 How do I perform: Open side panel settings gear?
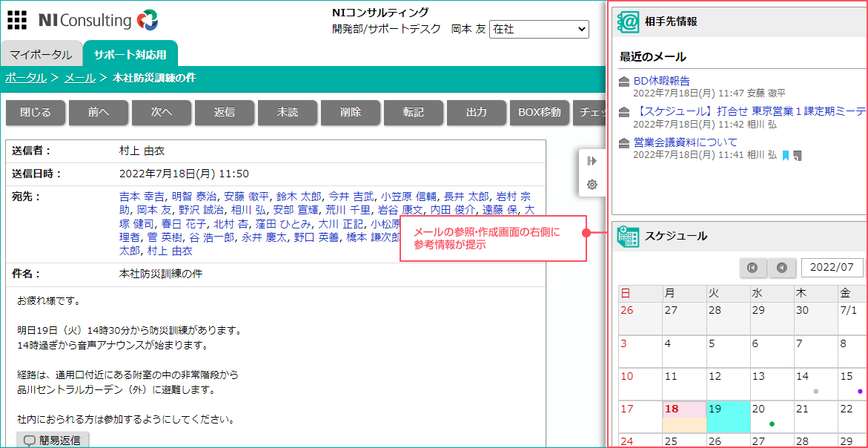click(x=592, y=185)
